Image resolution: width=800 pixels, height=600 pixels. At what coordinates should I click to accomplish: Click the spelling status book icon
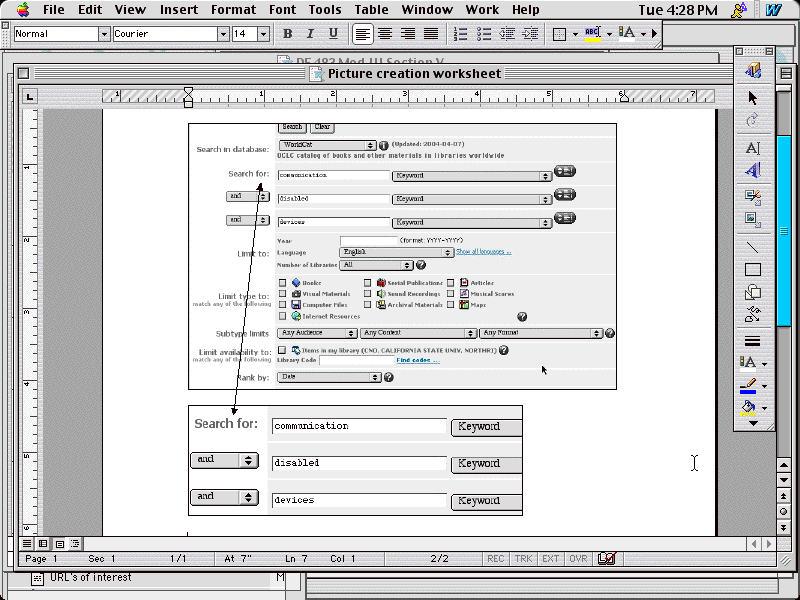coord(607,559)
